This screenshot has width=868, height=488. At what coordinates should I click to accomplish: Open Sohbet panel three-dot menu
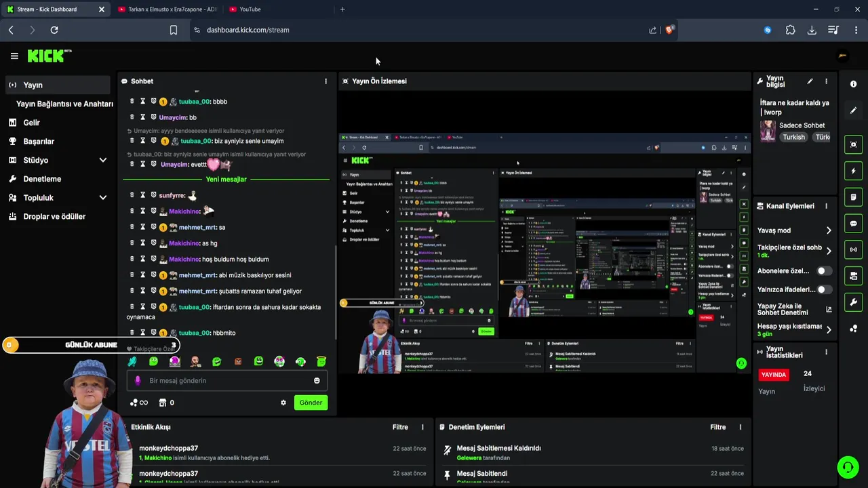pos(325,81)
